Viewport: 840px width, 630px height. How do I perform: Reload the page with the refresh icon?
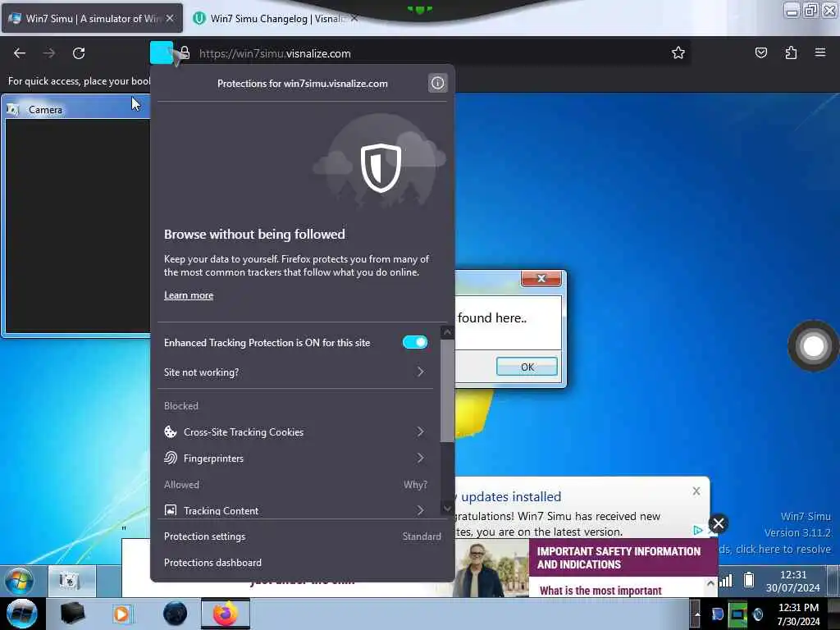(x=79, y=53)
